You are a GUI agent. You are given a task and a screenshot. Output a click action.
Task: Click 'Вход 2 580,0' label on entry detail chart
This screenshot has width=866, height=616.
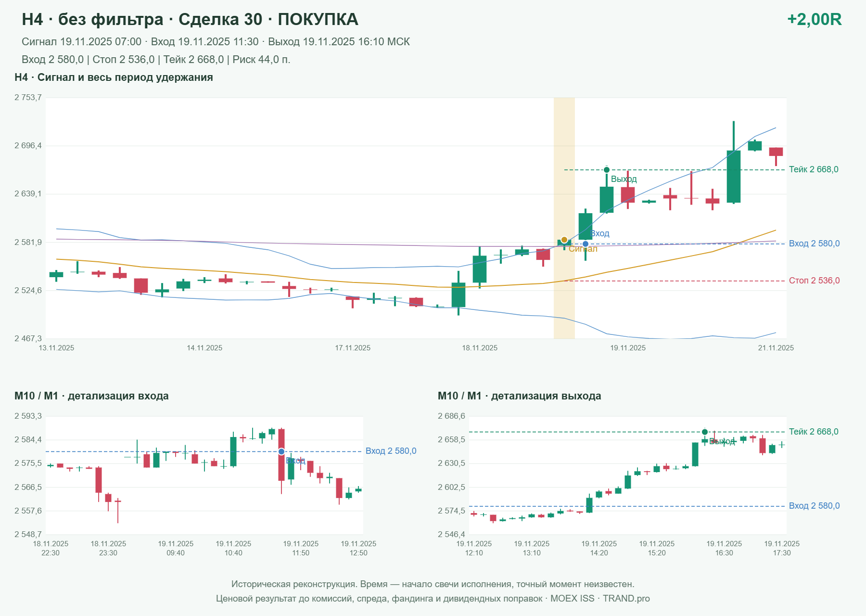click(x=391, y=451)
